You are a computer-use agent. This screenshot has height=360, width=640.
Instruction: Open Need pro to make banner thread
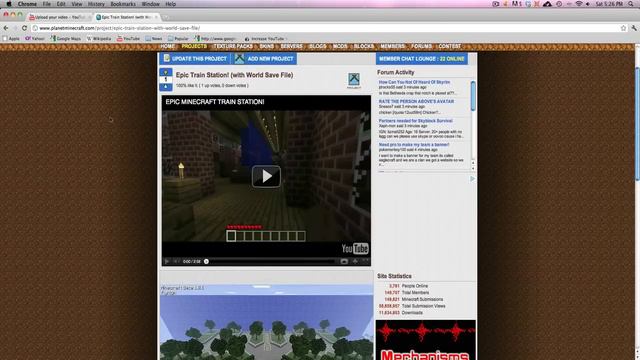pyautogui.click(x=414, y=144)
